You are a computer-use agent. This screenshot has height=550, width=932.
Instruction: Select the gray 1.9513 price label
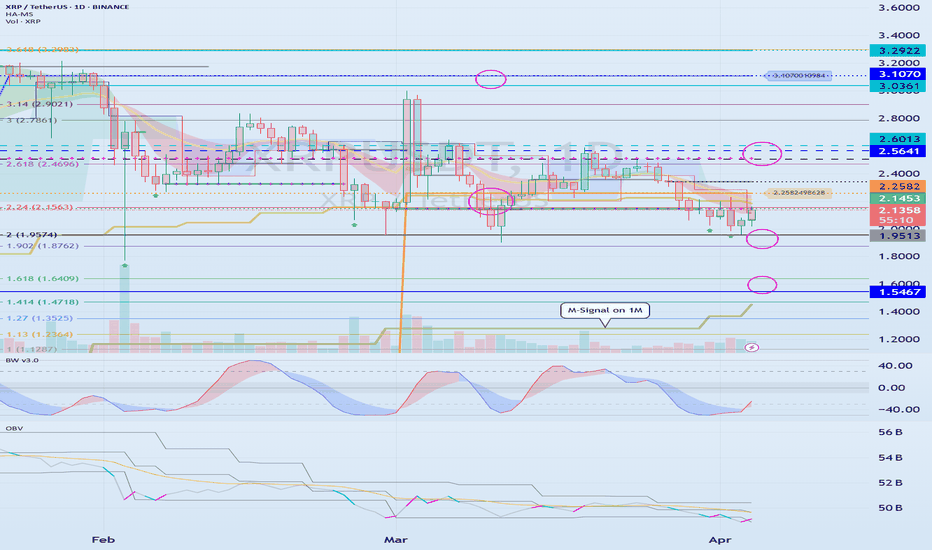coord(898,236)
